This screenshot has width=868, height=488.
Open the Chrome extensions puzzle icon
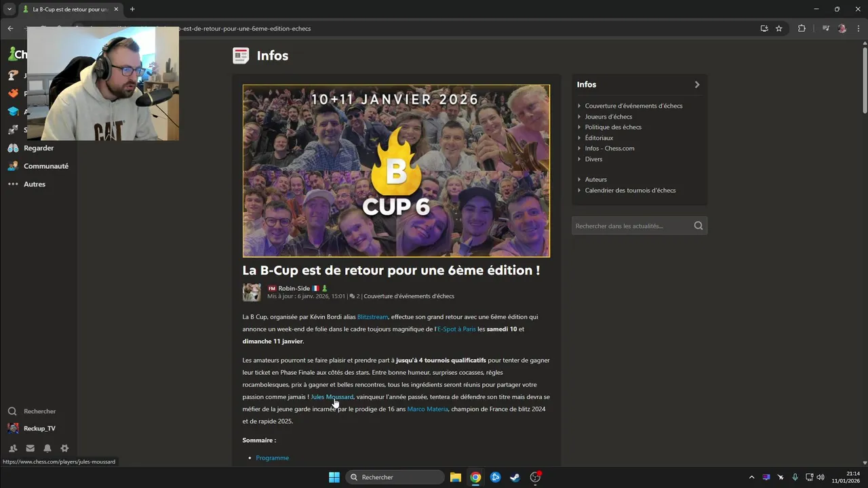point(802,28)
